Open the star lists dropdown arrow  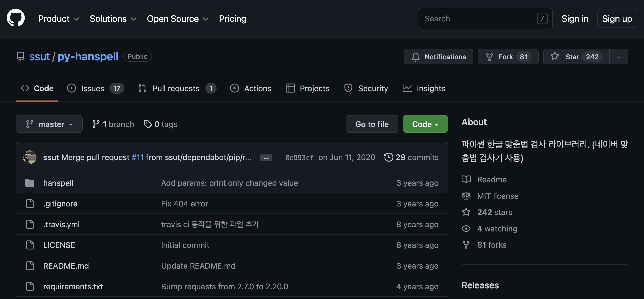pos(619,57)
